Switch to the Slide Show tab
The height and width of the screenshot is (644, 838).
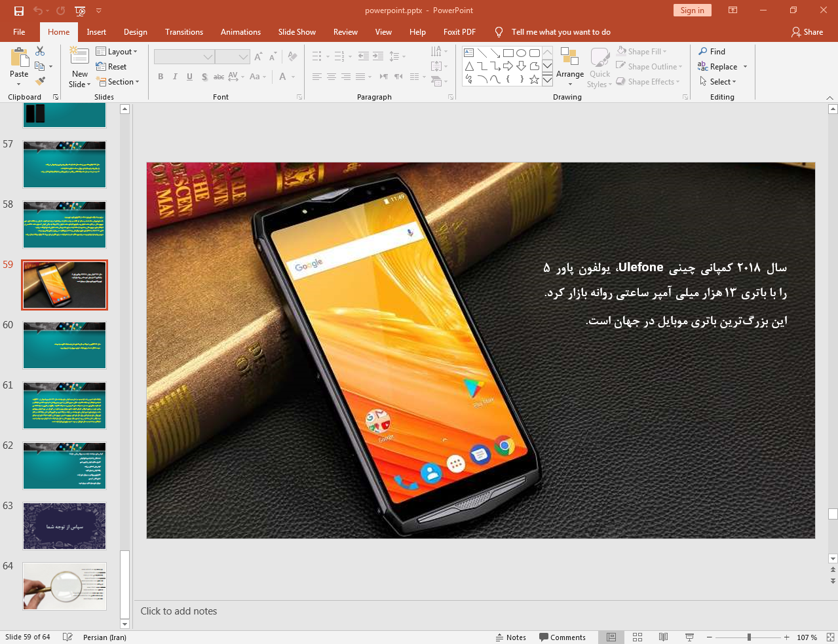[297, 31]
